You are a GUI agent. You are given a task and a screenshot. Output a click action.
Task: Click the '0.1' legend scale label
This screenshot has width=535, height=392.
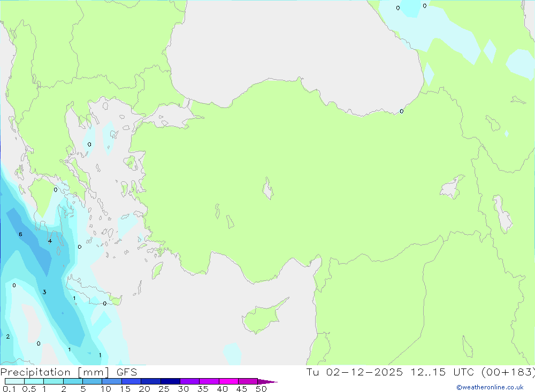pos(9,389)
